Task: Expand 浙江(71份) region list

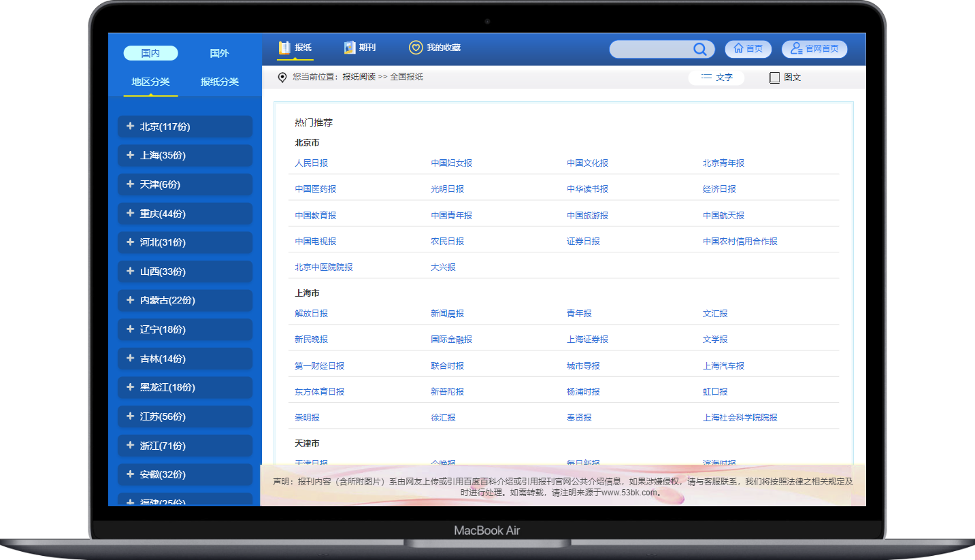Action: pyautogui.click(x=185, y=446)
